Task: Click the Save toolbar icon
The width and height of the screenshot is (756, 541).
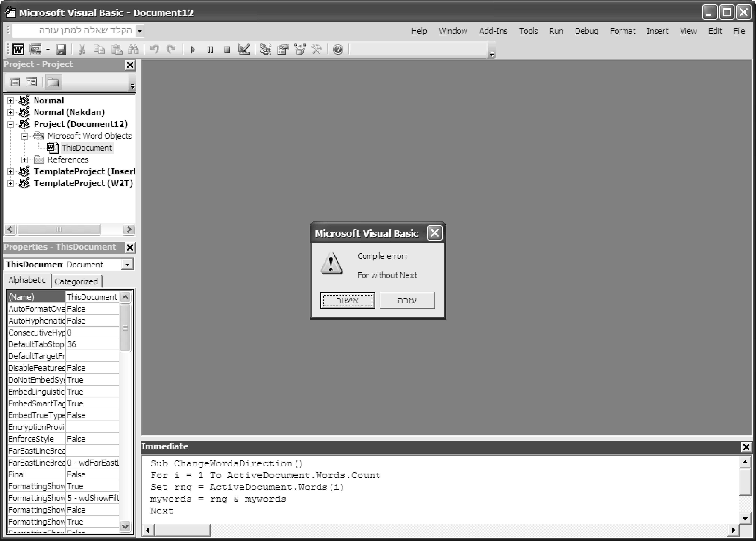Action: pos(61,50)
